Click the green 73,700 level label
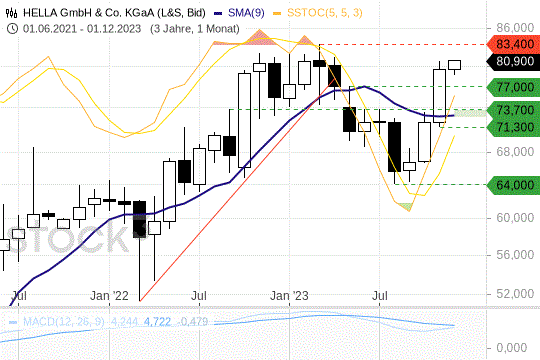 513,110
